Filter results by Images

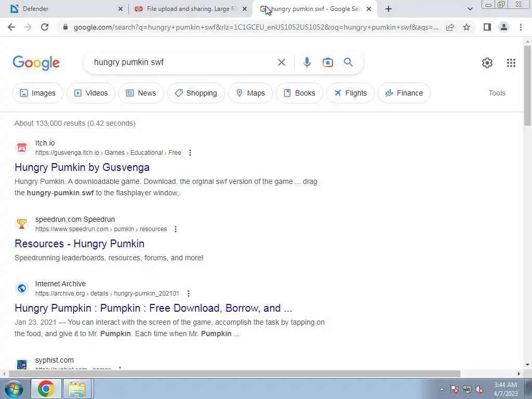pyautogui.click(x=37, y=93)
